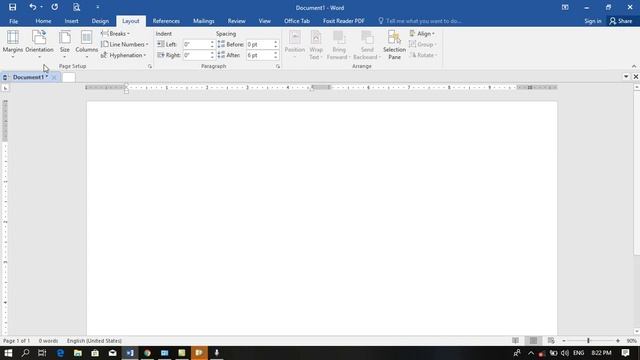Click the new blank tab button

69,77
